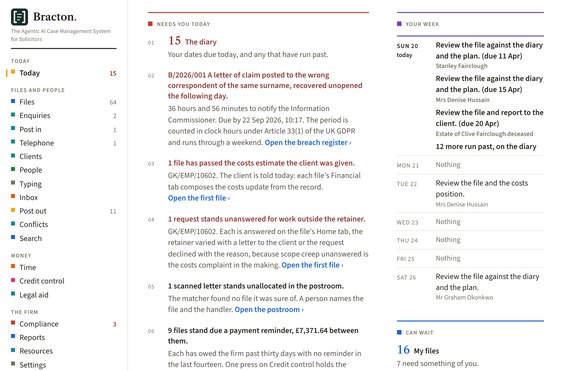Click the SUN 20 today label
Screen dimensions: 564x371
click(x=407, y=50)
